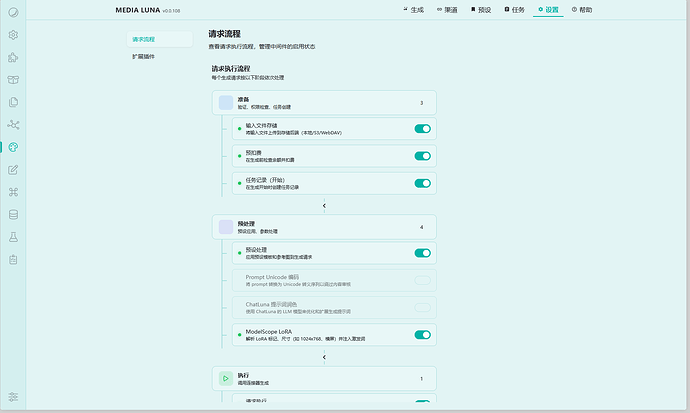Click the palette icon in left sidebar
This screenshot has width=690, height=413.
[x=14, y=147]
